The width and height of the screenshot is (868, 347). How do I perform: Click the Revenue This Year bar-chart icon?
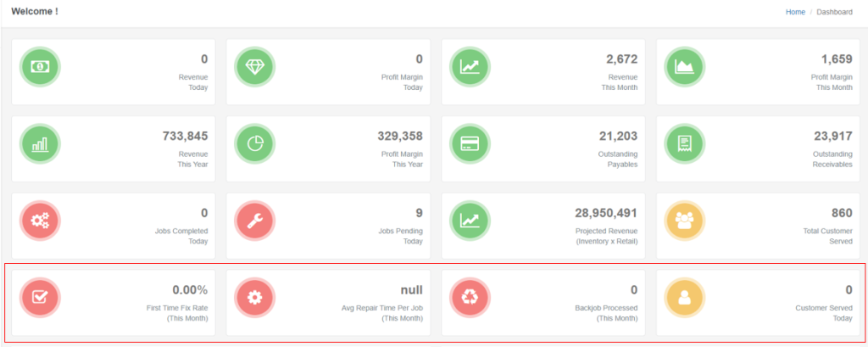40,143
